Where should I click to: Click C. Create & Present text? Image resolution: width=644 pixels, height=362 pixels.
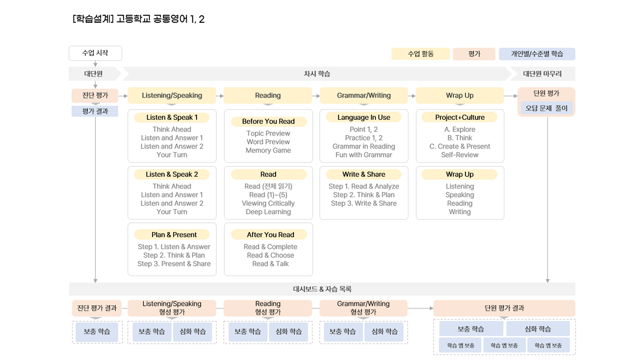(x=460, y=146)
